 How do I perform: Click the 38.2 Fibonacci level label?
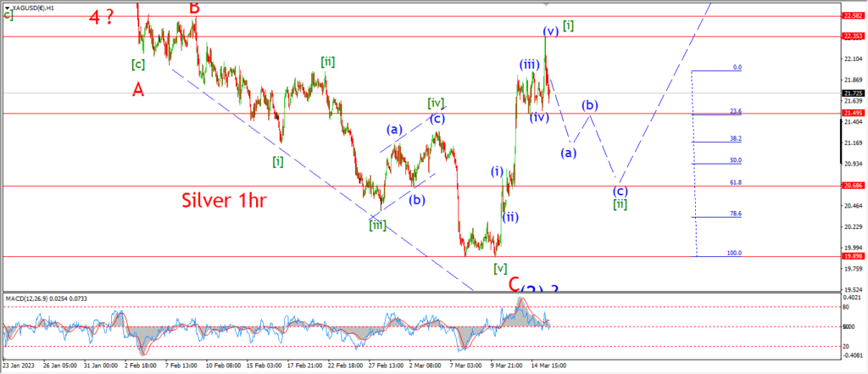[737, 138]
